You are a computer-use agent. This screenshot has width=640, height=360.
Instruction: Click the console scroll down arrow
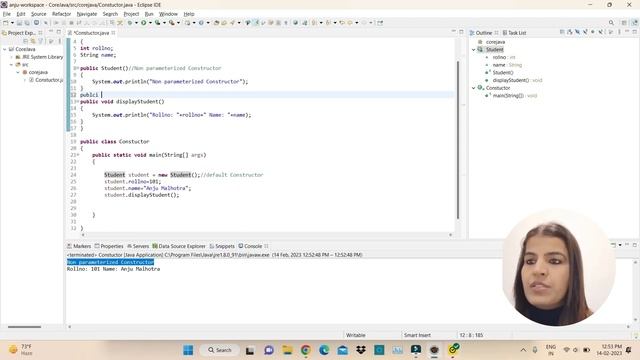[x=635, y=320]
